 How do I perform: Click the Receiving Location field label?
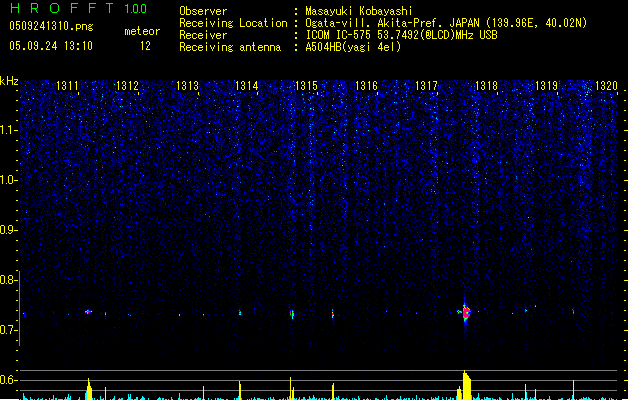(x=233, y=23)
